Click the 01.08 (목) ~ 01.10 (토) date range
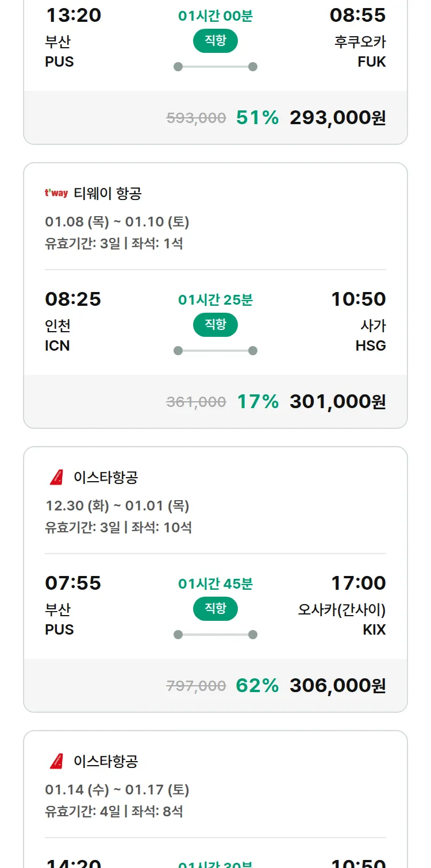The image size is (431, 868). (117, 222)
